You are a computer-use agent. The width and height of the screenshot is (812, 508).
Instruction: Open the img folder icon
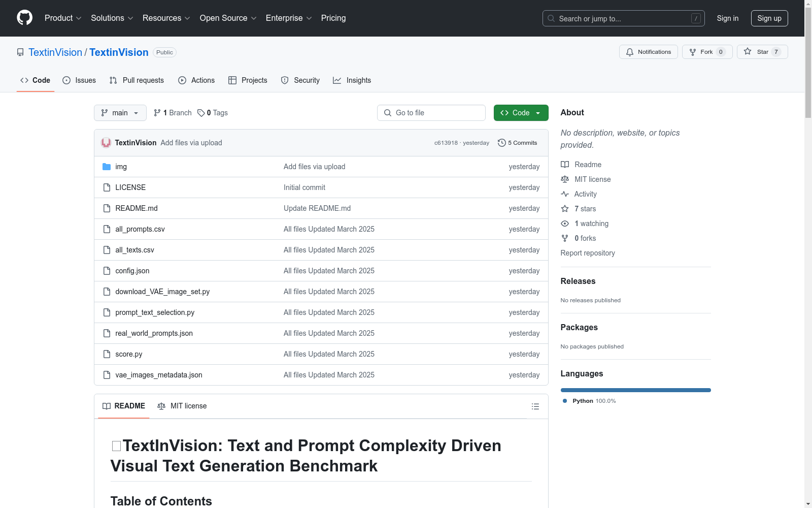[x=107, y=167]
